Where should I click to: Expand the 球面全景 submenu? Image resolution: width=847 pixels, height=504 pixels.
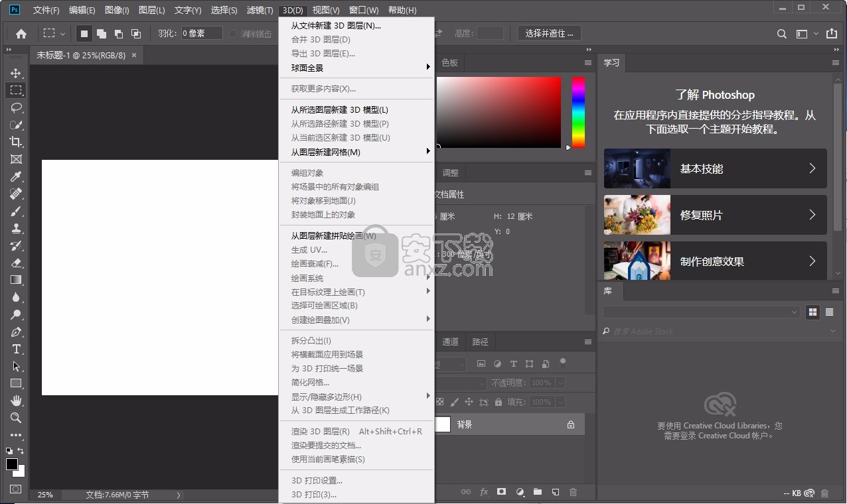click(x=356, y=68)
